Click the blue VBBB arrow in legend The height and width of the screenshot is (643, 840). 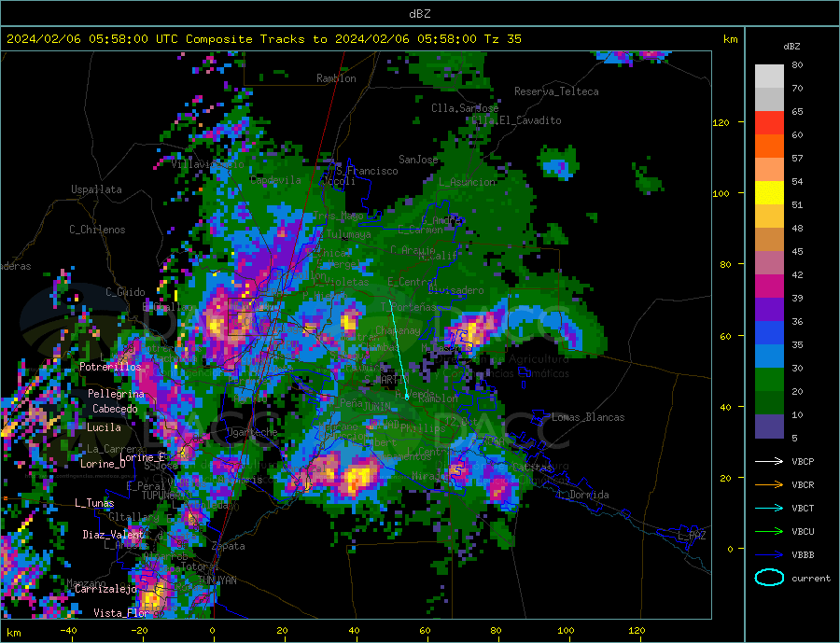(769, 555)
